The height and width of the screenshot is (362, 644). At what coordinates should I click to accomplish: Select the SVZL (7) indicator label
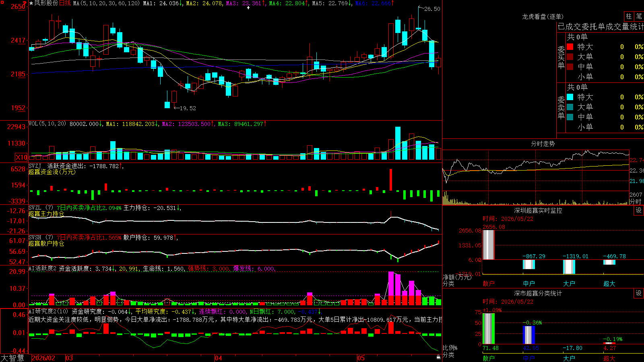(41, 208)
